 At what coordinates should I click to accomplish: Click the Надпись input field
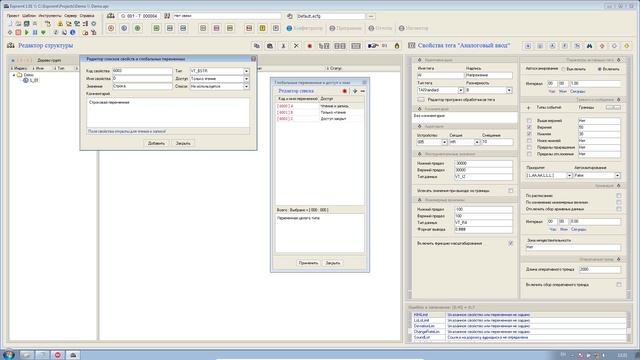point(489,76)
